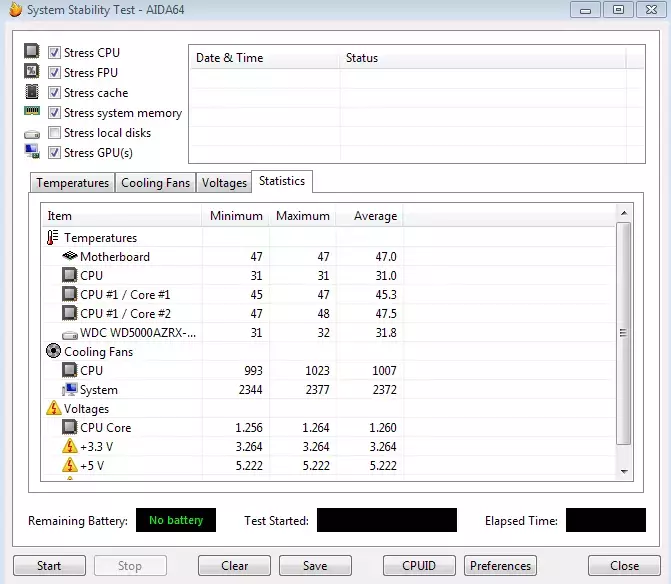
Task: Click the Maximum column header
Action: (x=303, y=216)
